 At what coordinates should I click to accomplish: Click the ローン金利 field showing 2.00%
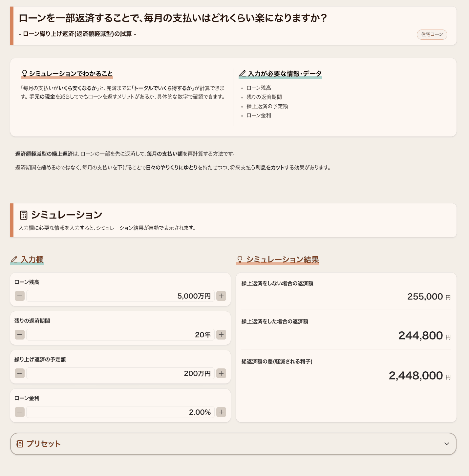pyautogui.click(x=120, y=412)
